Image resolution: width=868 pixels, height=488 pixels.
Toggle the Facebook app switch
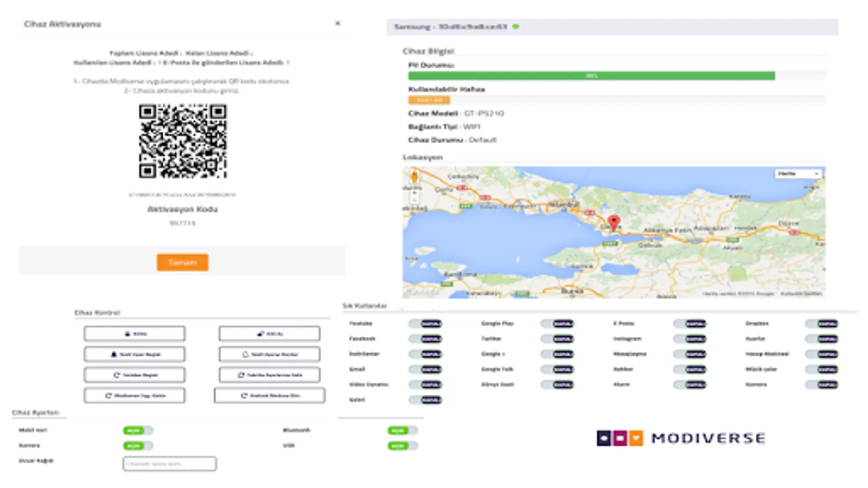425,339
